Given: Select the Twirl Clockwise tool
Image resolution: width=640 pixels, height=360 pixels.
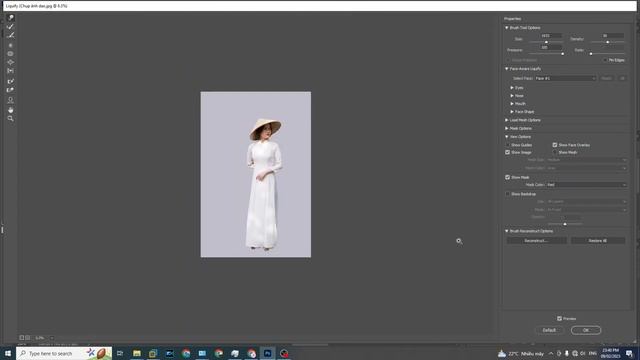Looking at the screenshot, I should [x=11, y=45].
